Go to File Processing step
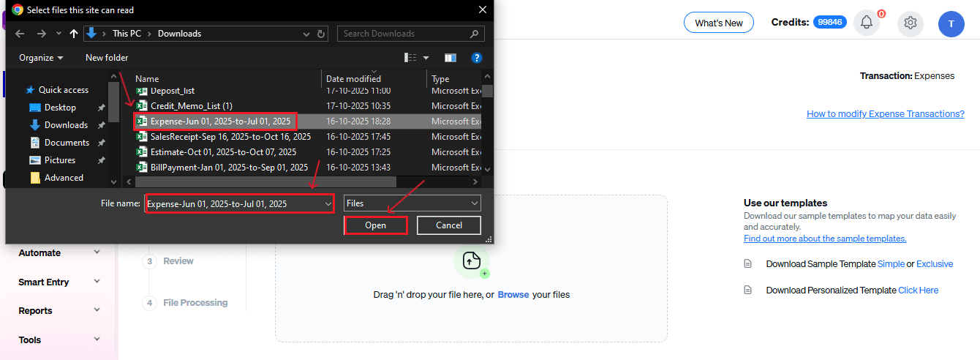980x360 pixels. pos(186,303)
